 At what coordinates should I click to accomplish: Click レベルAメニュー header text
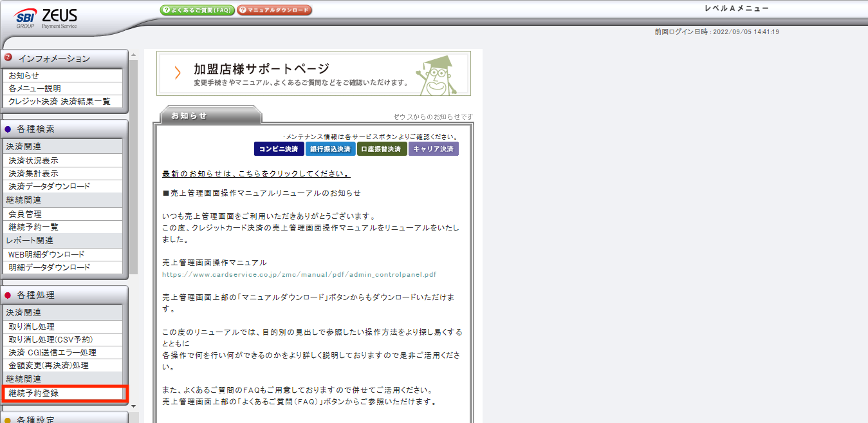click(x=736, y=9)
